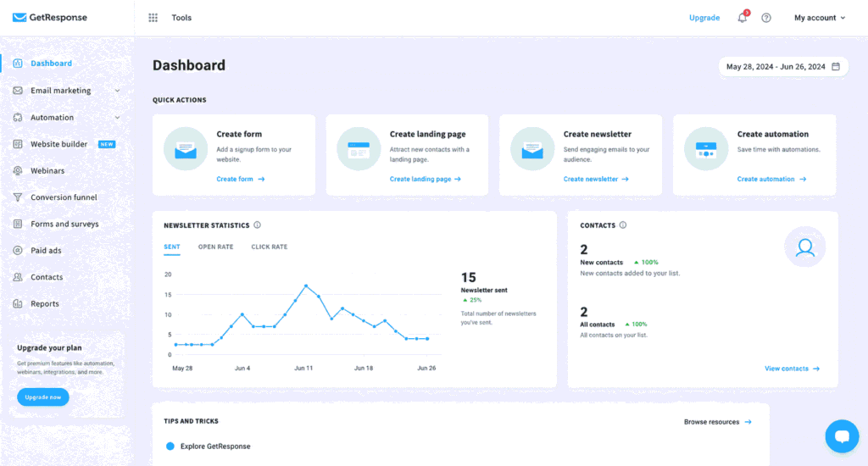The height and width of the screenshot is (466, 868).
Task: Click the Create newsletter link
Action: [596, 179]
